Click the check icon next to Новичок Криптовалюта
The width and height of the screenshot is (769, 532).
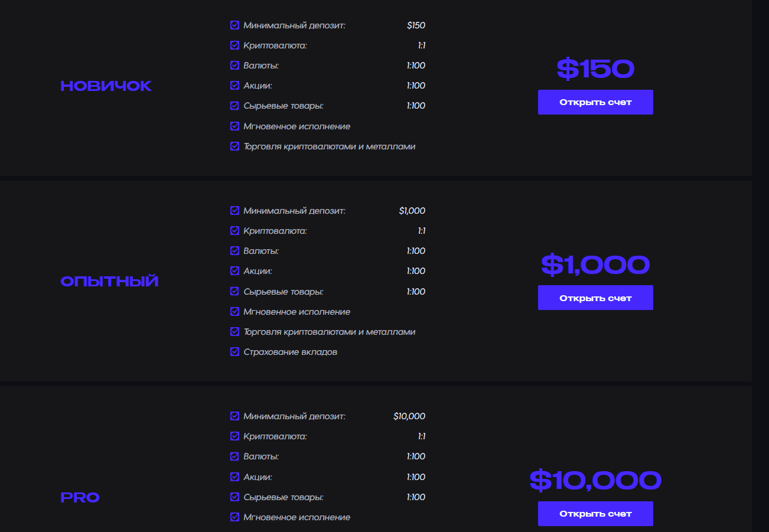(234, 45)
